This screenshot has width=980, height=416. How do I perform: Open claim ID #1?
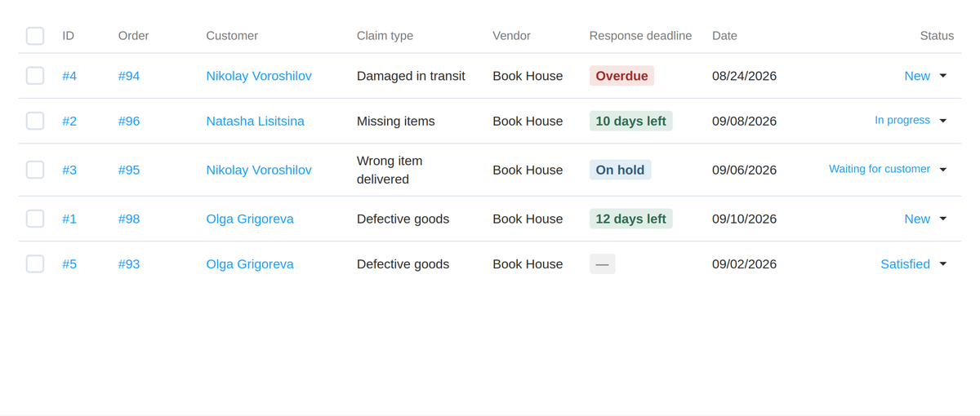coord(69,219)
